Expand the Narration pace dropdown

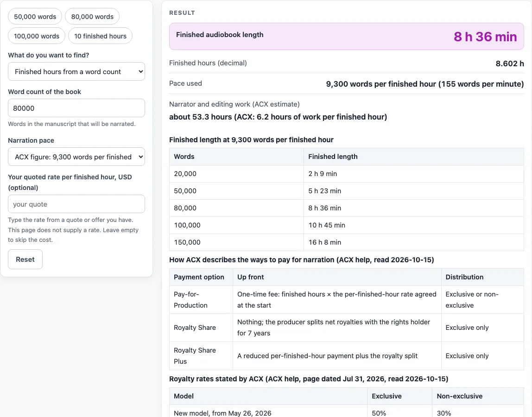(x=76, y=157)
